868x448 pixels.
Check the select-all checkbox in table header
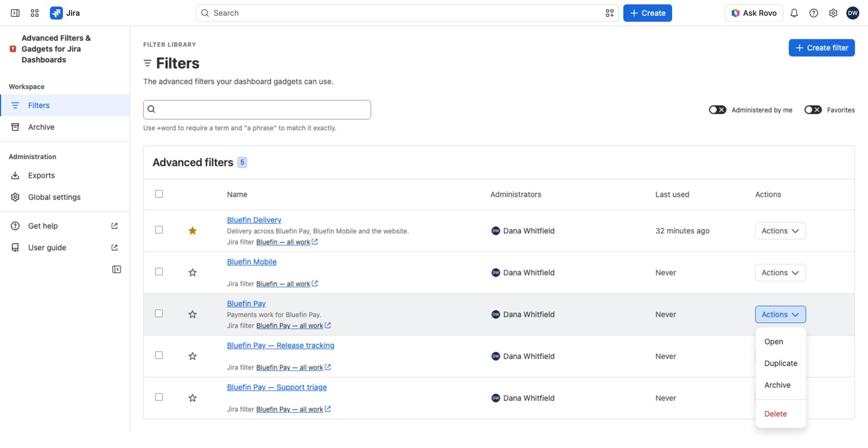pyautogui.click(x=159, y=194)
